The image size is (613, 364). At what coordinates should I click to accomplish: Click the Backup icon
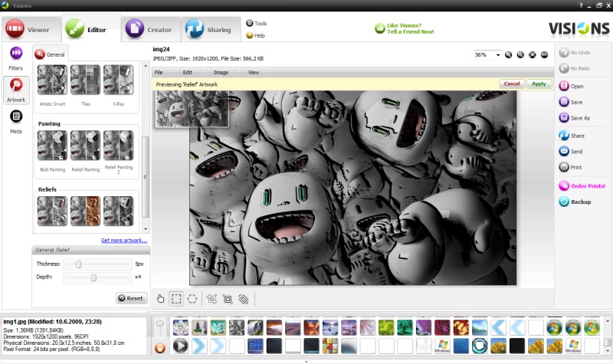tap(564, 202)
